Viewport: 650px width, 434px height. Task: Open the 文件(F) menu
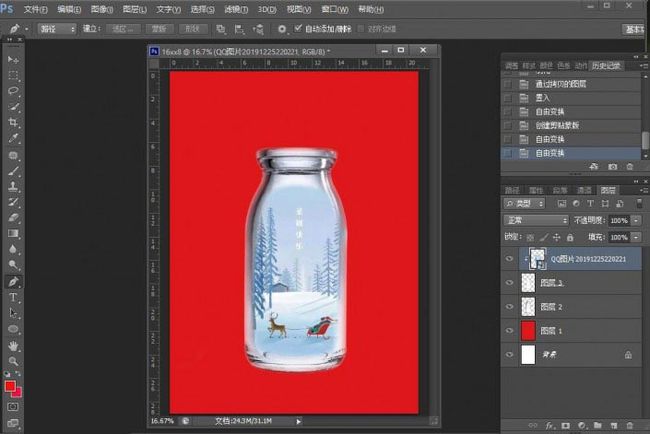click(35, 9)
